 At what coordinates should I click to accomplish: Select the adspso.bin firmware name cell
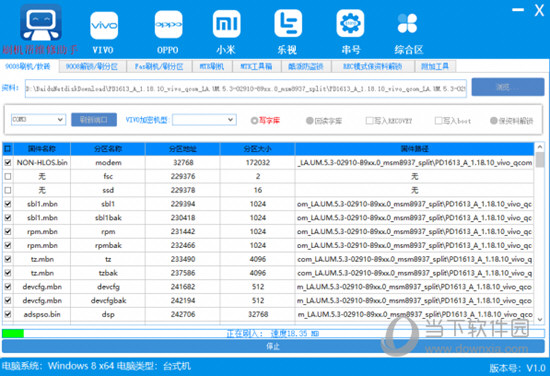coord(42,314)
